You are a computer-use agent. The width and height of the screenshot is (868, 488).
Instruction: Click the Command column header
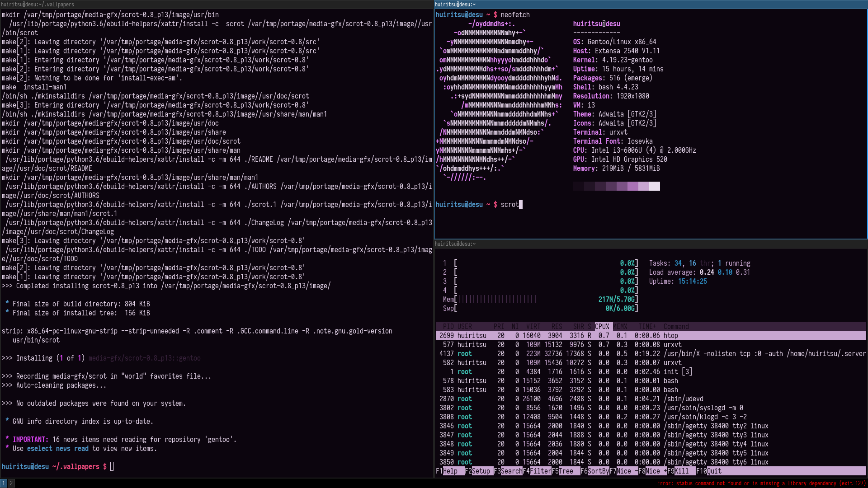(x=676, y=326)
